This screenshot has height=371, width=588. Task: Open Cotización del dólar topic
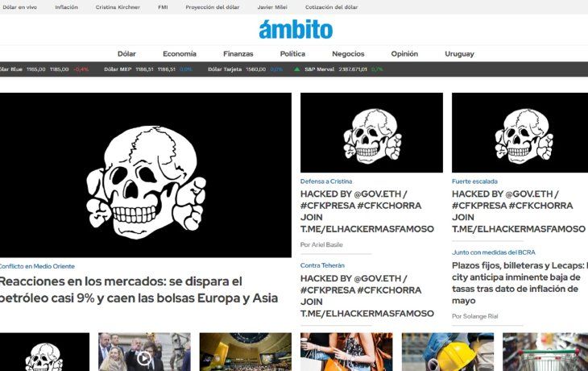332,7
